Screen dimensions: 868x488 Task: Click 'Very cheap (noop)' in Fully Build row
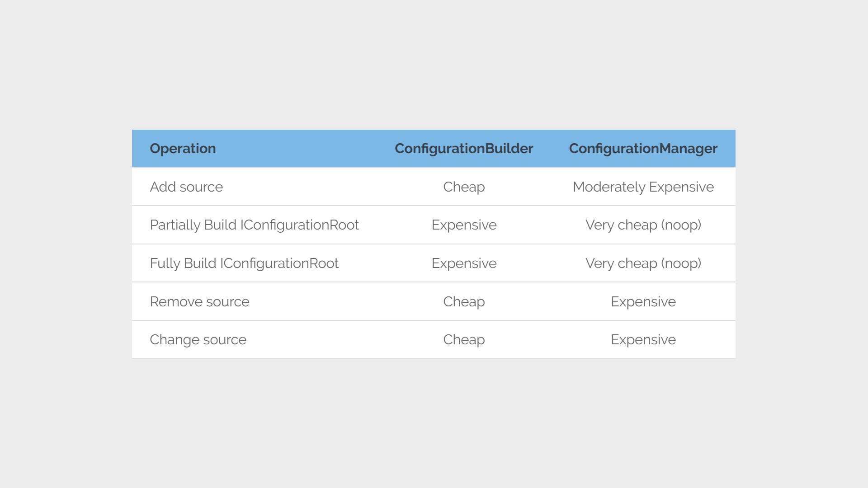tap(643, 263)
